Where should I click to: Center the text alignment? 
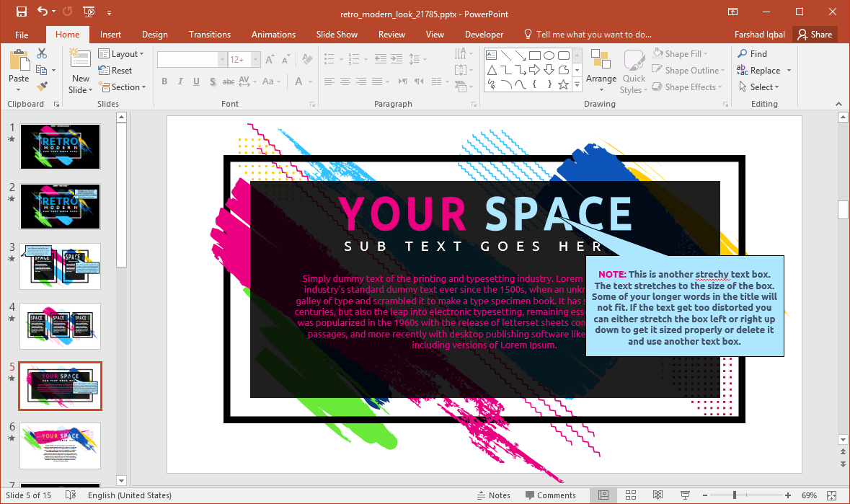pyautogui.click(x=345, y=81)
